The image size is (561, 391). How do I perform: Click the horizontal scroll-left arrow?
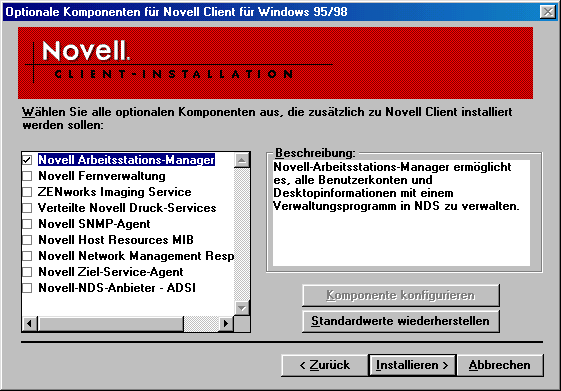30,324
